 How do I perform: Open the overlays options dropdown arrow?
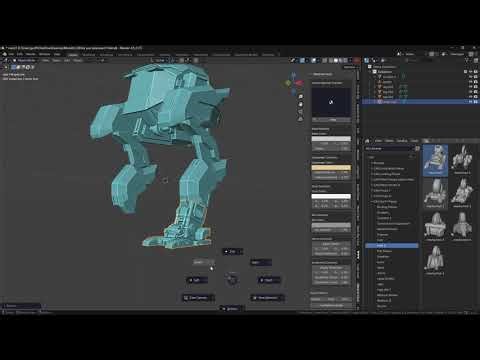point(318,60)
